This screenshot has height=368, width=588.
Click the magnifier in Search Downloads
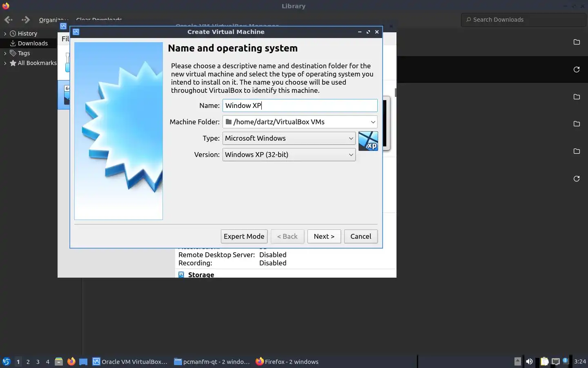pyautogui.click(x=469, y=20)
